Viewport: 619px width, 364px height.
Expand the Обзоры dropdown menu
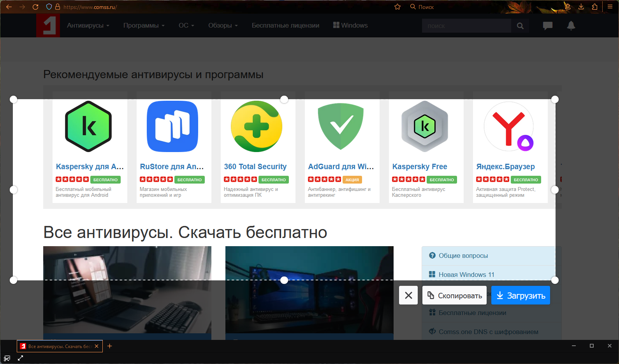point(223,26)
